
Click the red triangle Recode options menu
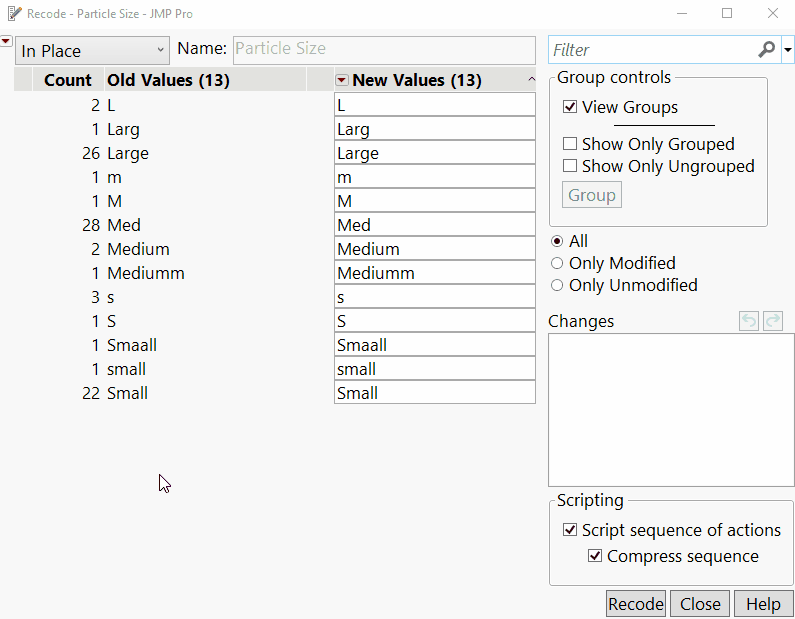[x=6, y=41]
